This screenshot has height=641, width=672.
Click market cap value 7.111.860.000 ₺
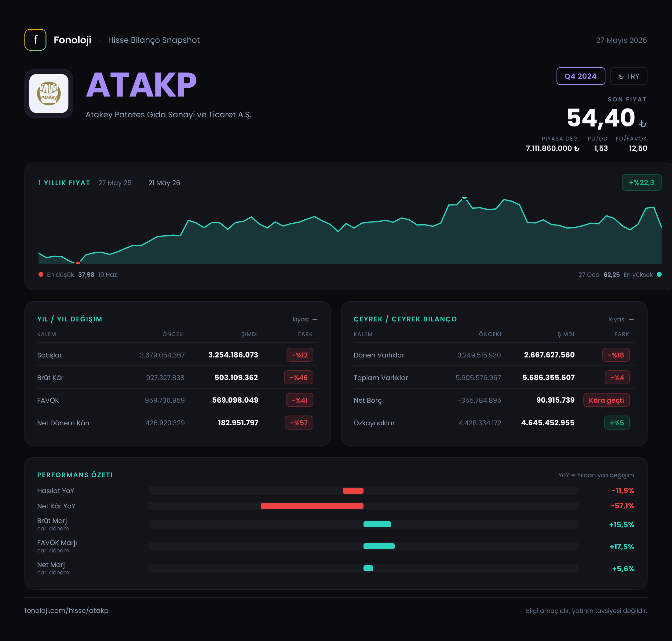coord(553,148)
